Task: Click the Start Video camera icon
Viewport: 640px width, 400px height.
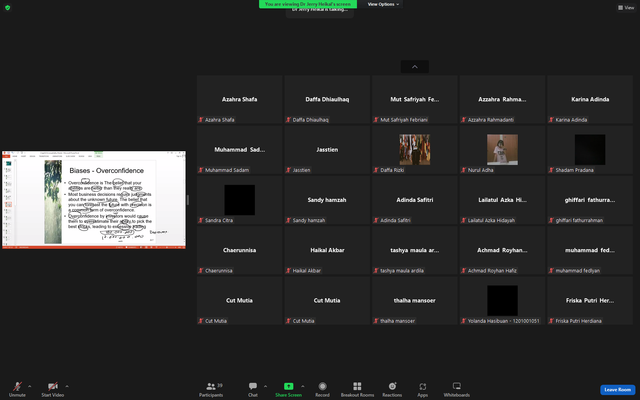Action: click(x=53, y=386)
